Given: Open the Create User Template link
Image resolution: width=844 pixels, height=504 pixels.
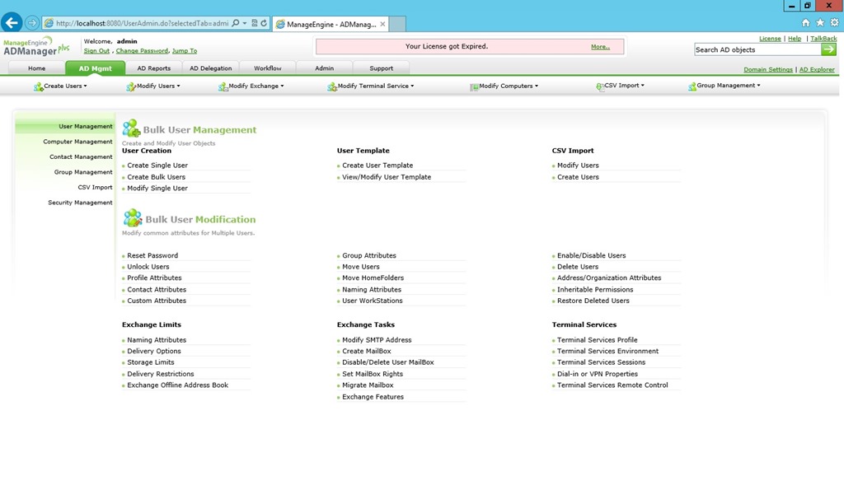Looking at the screenshot, I should (x=377, y=166).
